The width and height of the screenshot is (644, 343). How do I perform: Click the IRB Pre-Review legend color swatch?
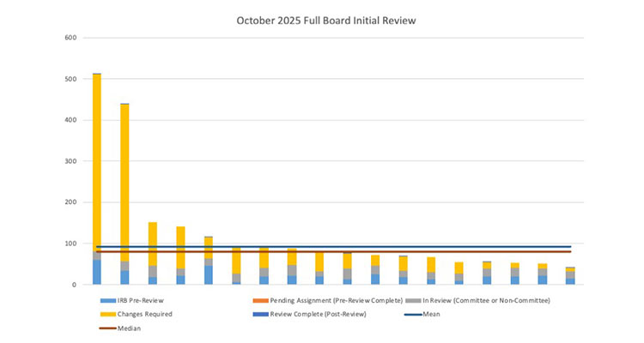[x=107, y=301]
